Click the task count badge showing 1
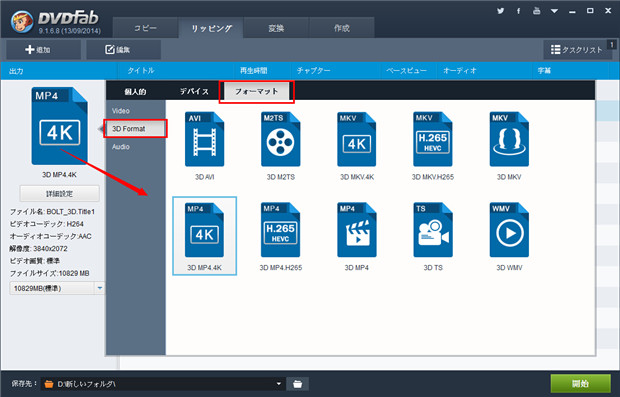Image resolution: width=620 pixels, height=397 pixels. (x=611, y=45)
